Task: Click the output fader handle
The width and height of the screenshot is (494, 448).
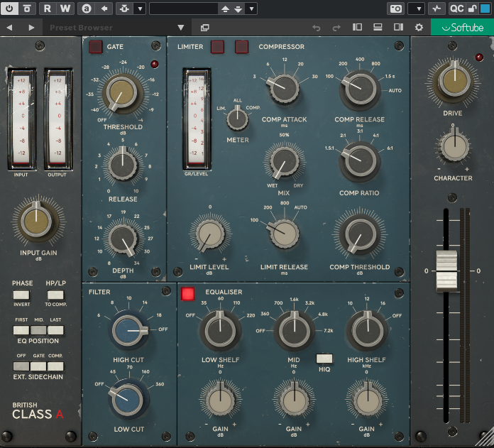Action: [446, 271]
